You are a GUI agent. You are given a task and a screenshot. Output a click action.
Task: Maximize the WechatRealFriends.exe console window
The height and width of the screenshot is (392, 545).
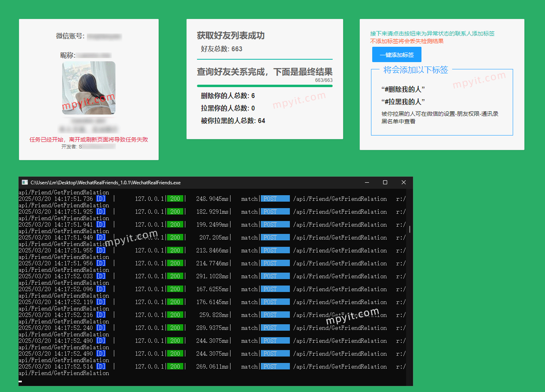385,183
